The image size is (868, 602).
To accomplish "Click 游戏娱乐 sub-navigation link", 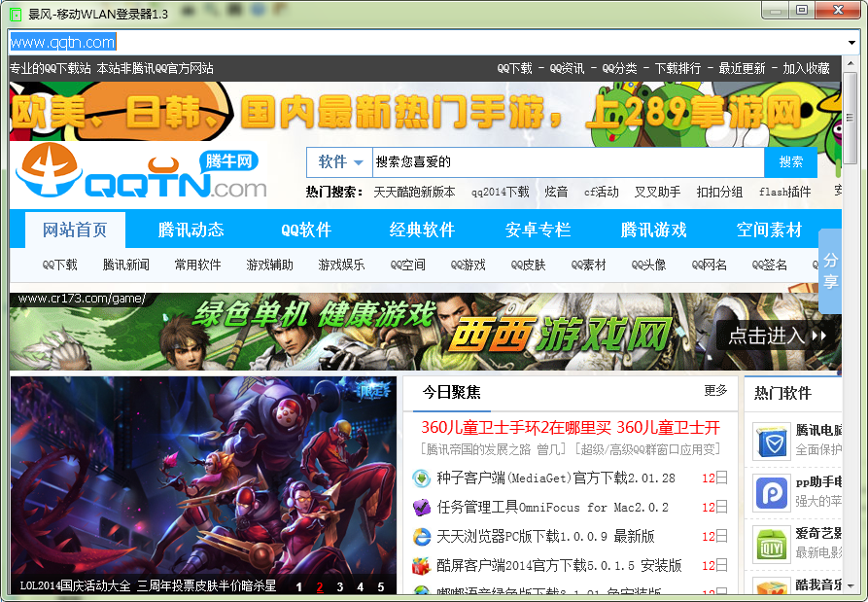I will pos(341,265).
